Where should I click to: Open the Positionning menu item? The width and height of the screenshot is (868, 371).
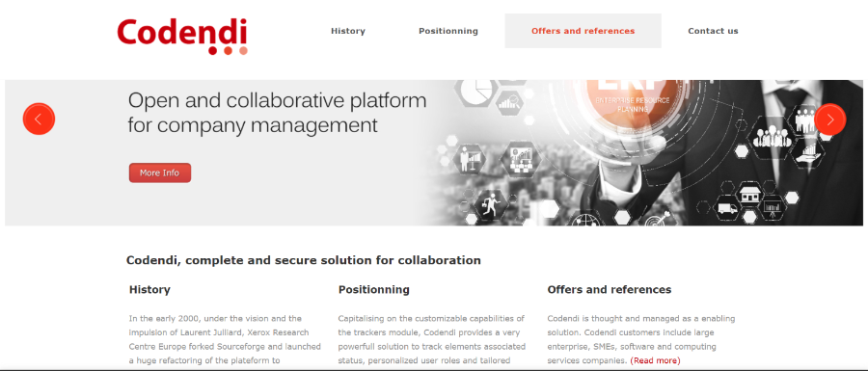pyautogui.click(x=448, y=31)
